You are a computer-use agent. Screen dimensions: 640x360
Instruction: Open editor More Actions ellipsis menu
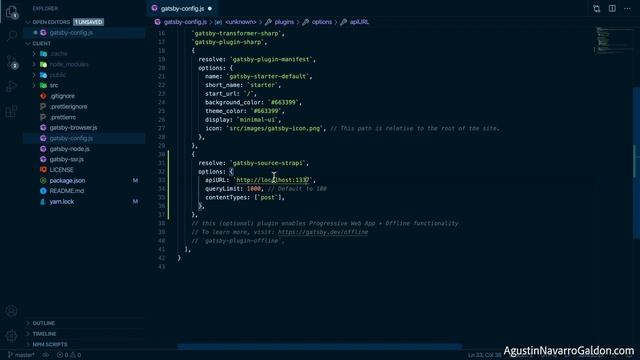click(627, 9)
